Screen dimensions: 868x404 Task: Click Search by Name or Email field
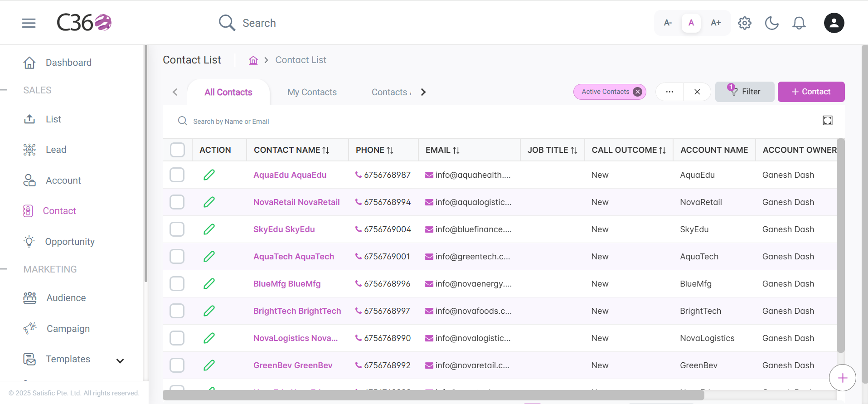pyautogui.click(x=231, y=122)
